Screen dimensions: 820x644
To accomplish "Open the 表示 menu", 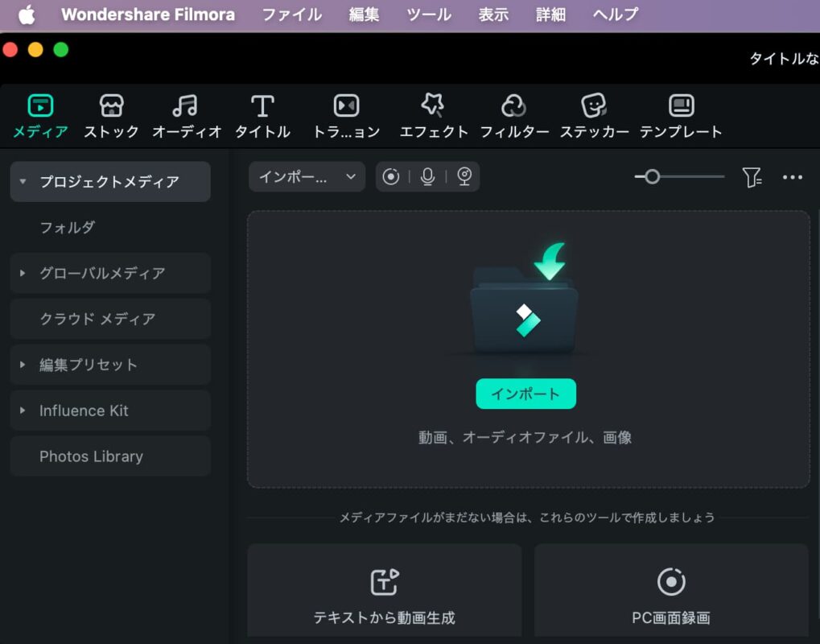I will point(493,14).
